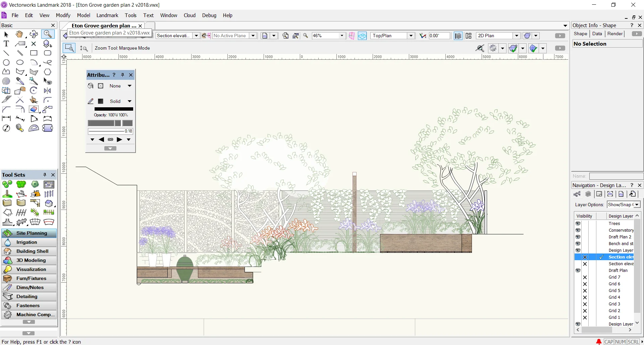Open the Modify menu

point(63,15)
